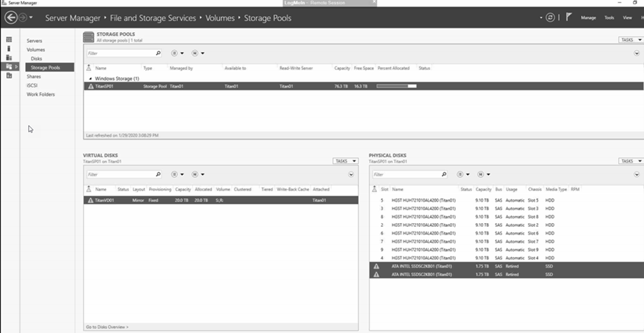Screen dimensions: 644x333
Task: Open navigation history dropdown beside Forward arrow
Action: [x=31, y=17]
